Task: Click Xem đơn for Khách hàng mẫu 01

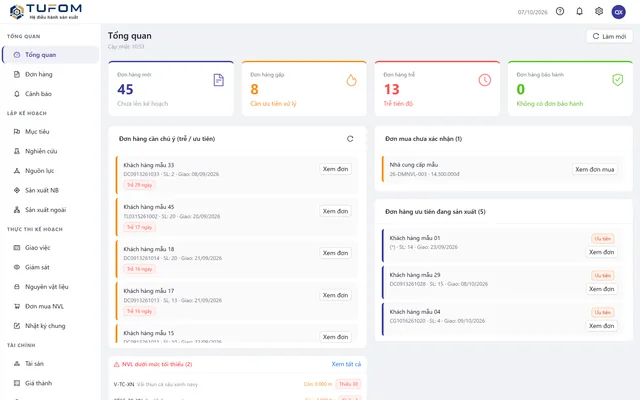Action: click(602, 252)
